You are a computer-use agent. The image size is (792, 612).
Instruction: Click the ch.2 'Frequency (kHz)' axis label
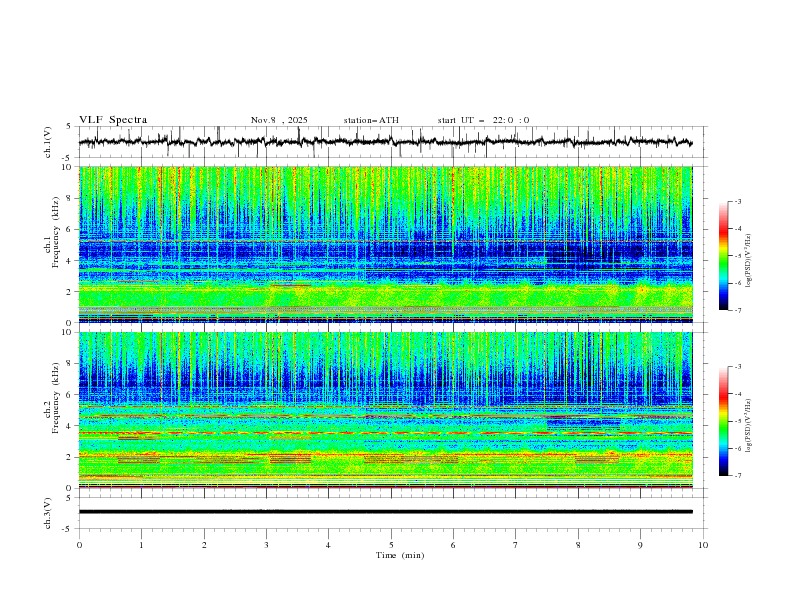(x=56, y=397)
